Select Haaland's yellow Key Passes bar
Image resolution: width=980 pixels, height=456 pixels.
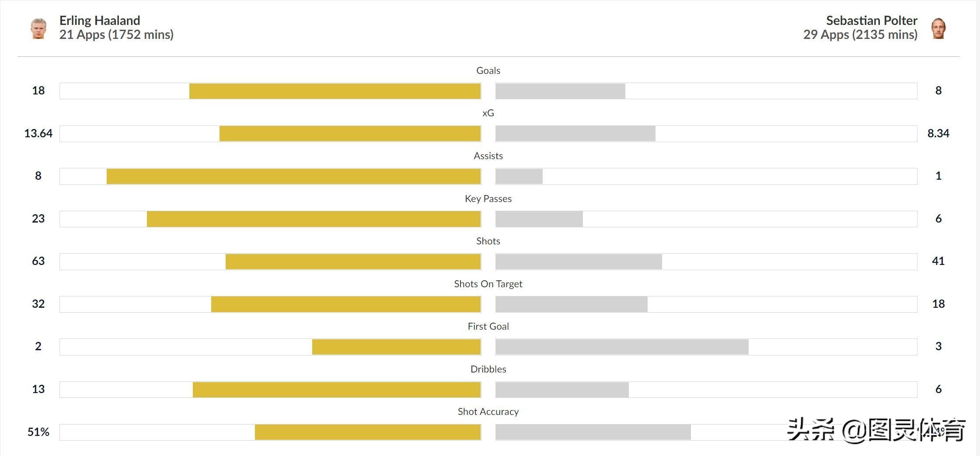pos(314,219)
